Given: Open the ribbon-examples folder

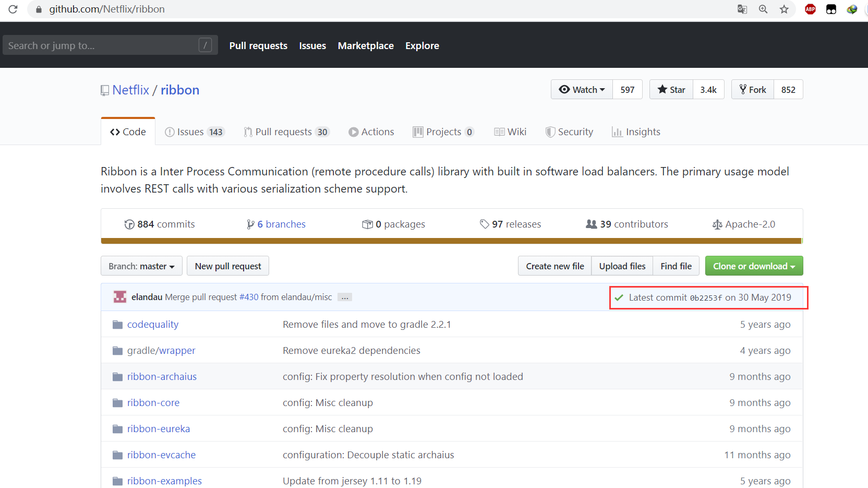Looking at the screenshot, I should click(164, 481).
